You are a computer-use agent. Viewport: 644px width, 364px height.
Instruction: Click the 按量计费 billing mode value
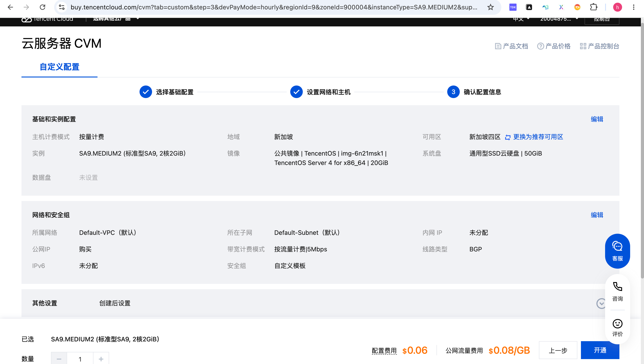click(91, 137)
